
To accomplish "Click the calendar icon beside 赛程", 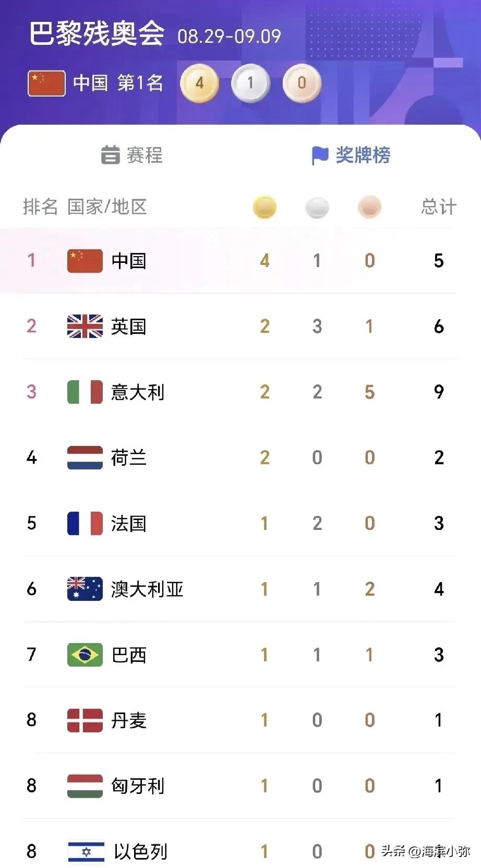I will (x=110, y=155).
